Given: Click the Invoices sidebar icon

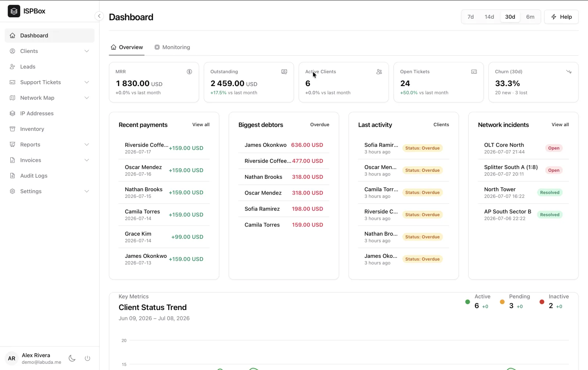Looking at the screenshot, I should point(12,160).
